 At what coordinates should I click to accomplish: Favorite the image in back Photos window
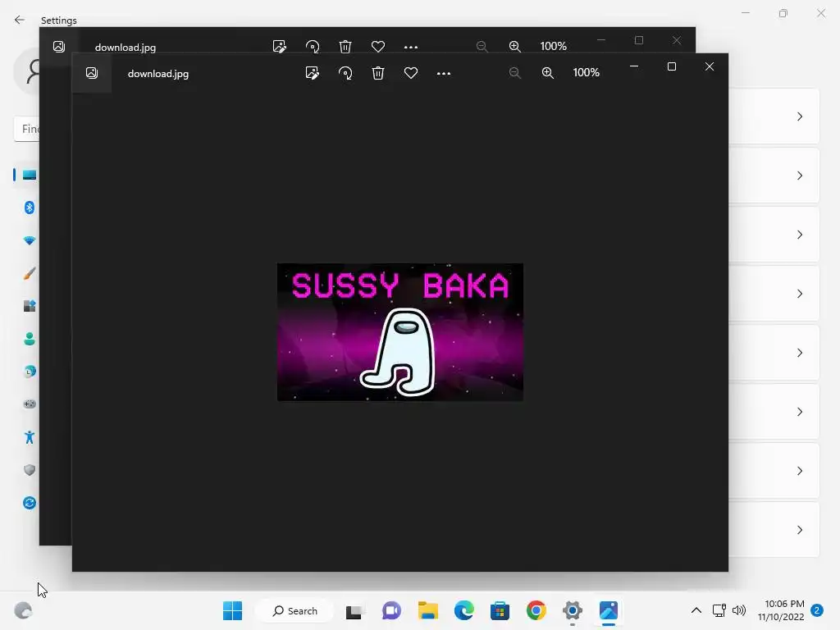pos(378,47)
